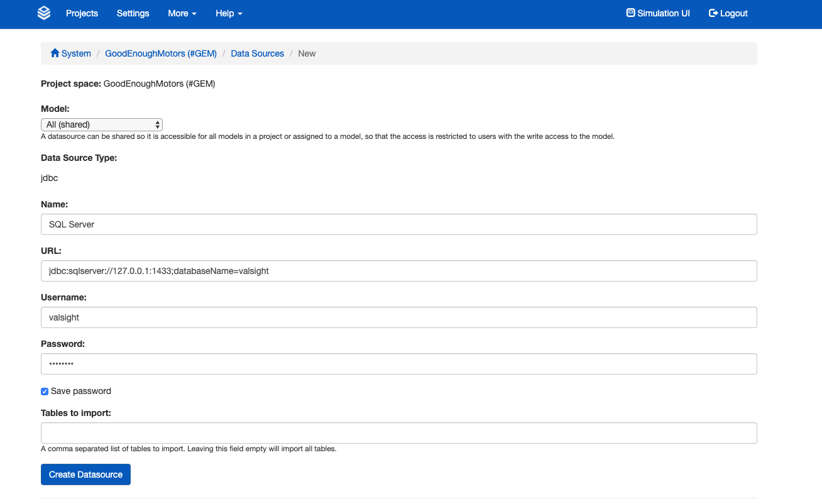Screen dimensions: 822x504
Task: Click the Simulation UI window icon
Action: pyautogui.click(x=630, y=13)
